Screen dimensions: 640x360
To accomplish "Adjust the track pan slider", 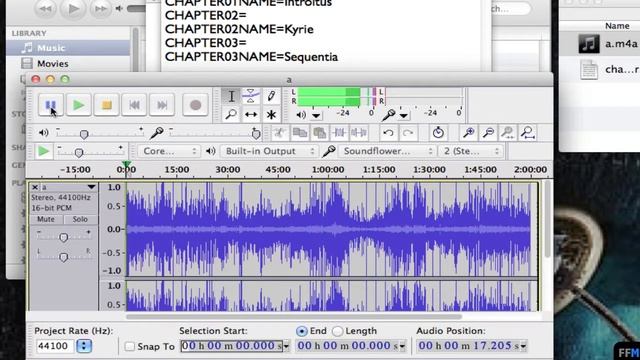I will [x=63, y=256].
